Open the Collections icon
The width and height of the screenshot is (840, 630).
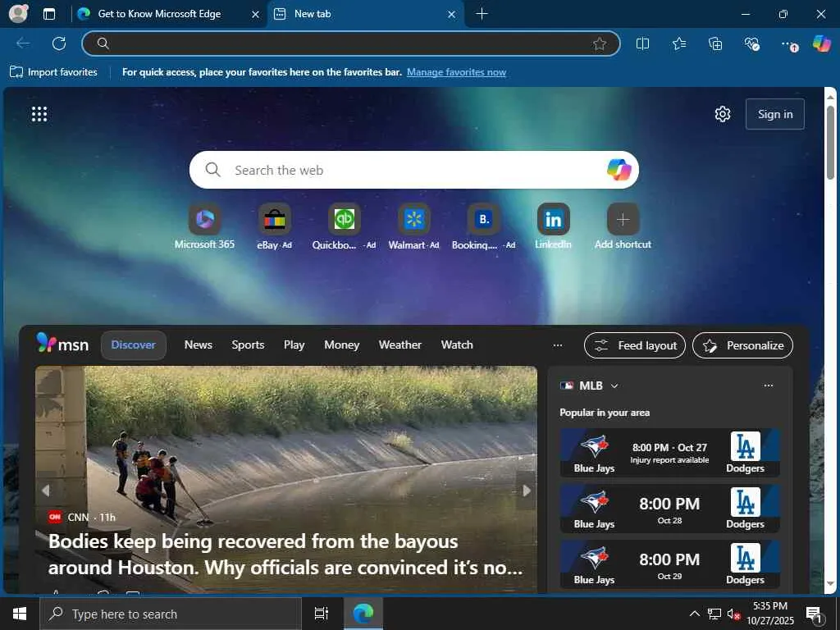click(715, 43)
